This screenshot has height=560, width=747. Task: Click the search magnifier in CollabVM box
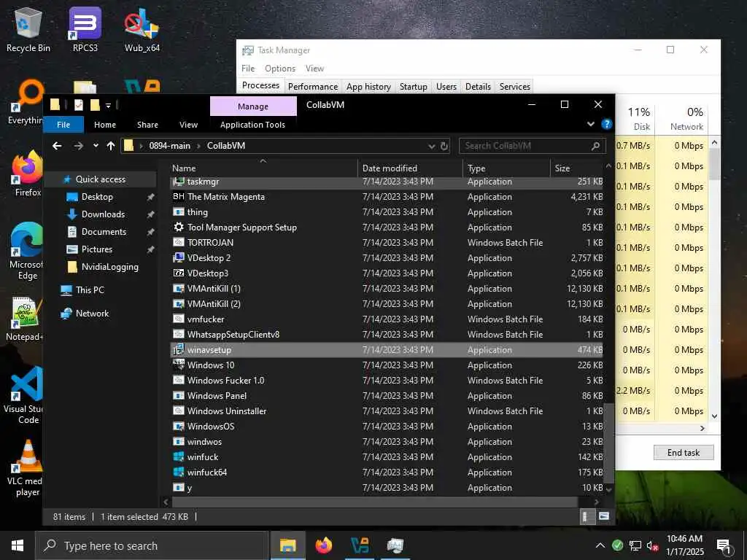click(x=595, y=146)
